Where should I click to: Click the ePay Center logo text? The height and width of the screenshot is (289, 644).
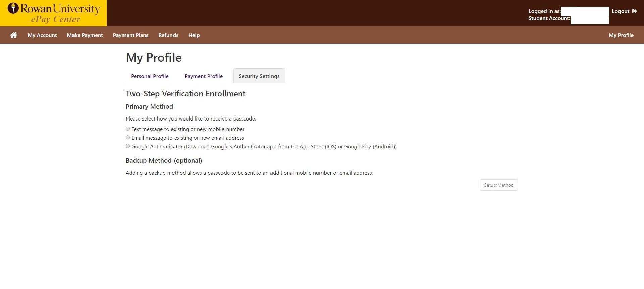click(x=55, y=19)
